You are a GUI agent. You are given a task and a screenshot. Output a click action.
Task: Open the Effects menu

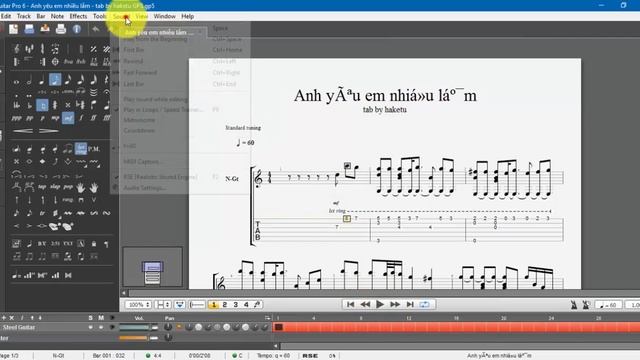click(x=78, y=16)
